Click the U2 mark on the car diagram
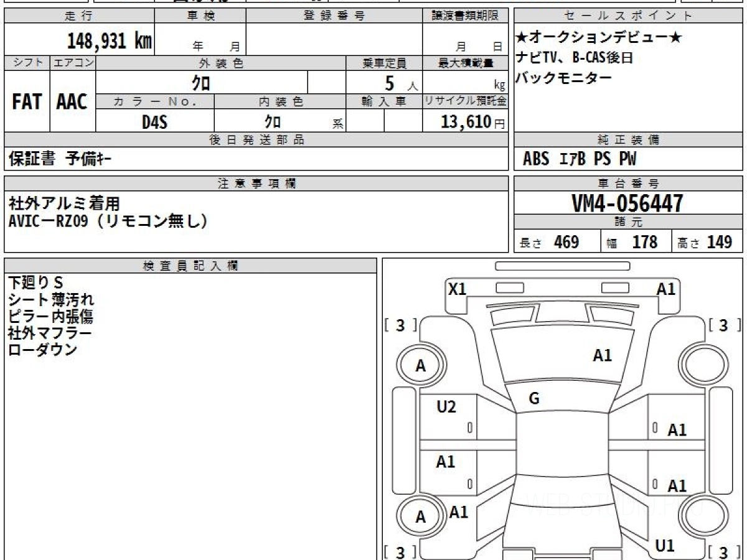 (x=446, y=407)
